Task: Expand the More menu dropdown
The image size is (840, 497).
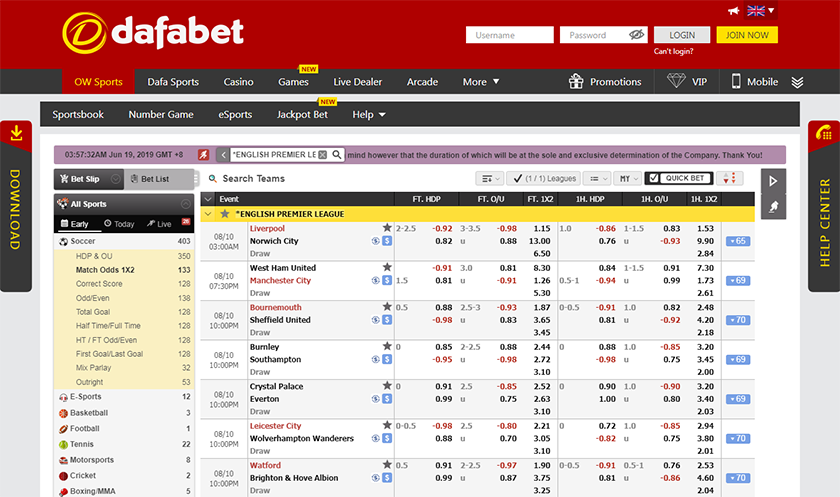Action: click(481, 82)
